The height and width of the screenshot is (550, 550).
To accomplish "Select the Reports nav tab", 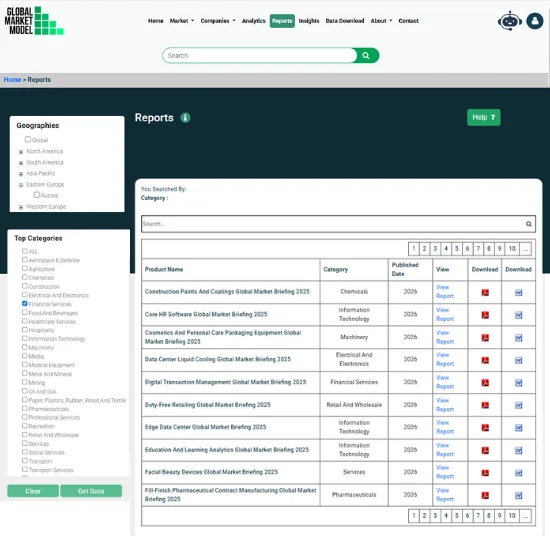I will pyautogui.click(x=282, y=21).
